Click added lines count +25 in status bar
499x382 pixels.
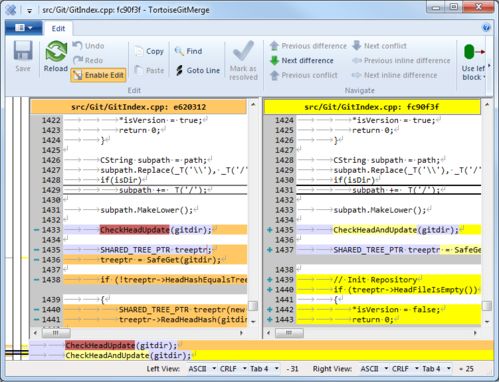click(466, 369)
